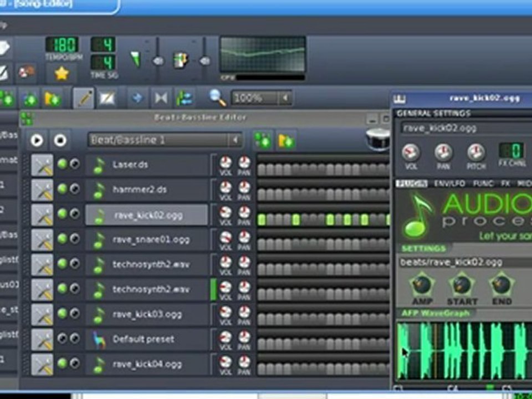The height and width of the screenshot is (399, 532).
Task: Select the edit mode selection tool
Action: point(106,99)
